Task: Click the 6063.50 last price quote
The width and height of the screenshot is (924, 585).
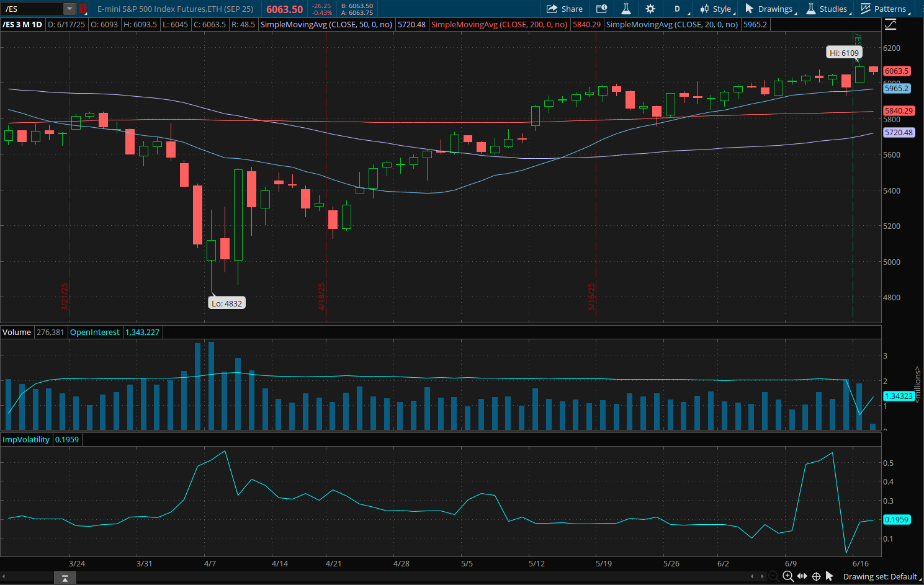Action: (x=284, y=9)
